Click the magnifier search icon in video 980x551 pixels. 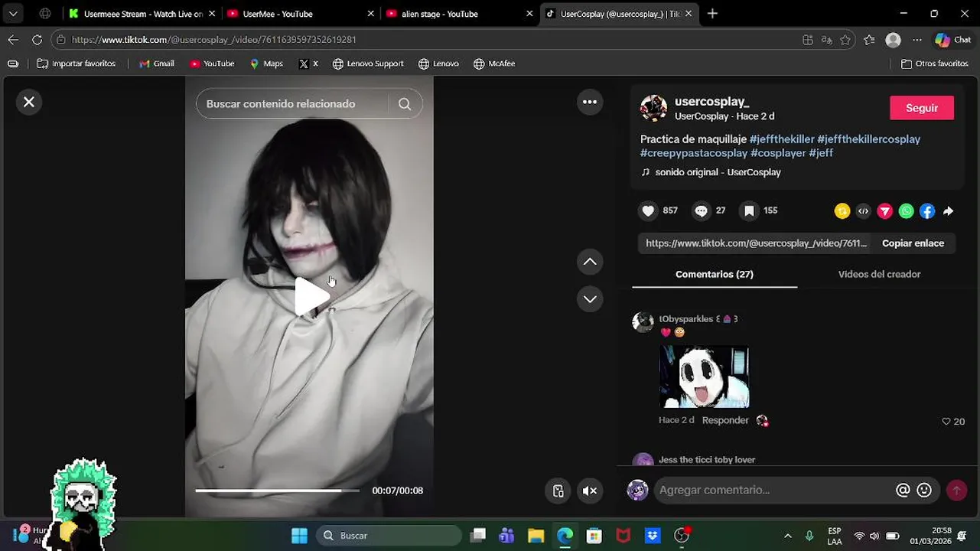click(x=405, y=104)
